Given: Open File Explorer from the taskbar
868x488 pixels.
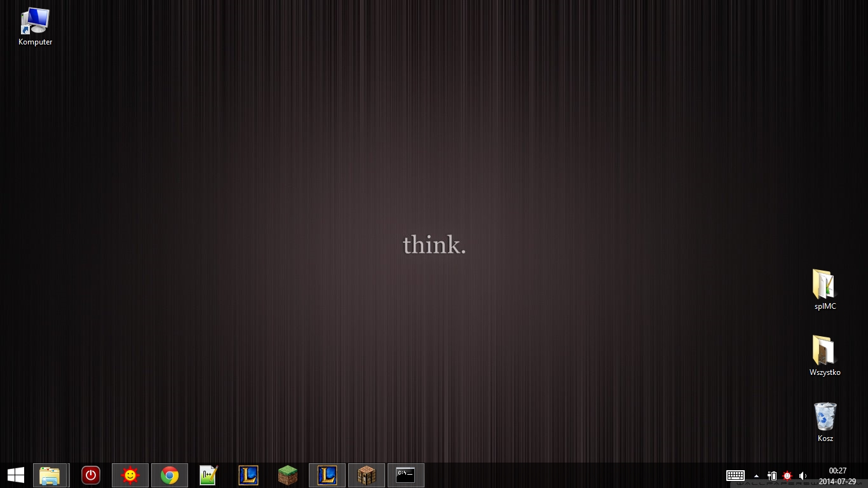Looking at the screenshot, I should point(50,475).
